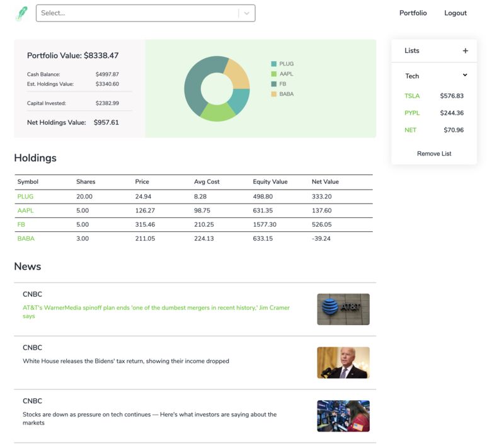
Task: Open Stocks are down tech pressure headline
Action: coord(149,418)
